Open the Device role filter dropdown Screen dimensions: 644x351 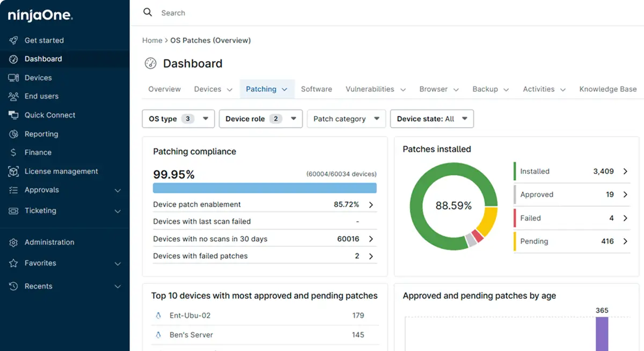[261, 119]
